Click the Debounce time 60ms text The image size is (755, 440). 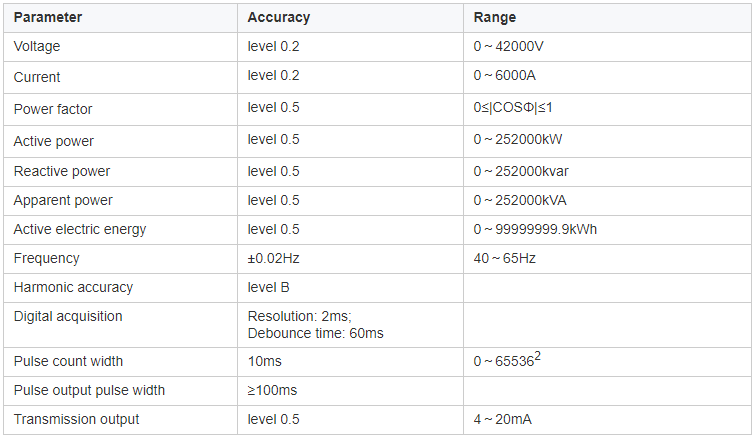[315, 333]
